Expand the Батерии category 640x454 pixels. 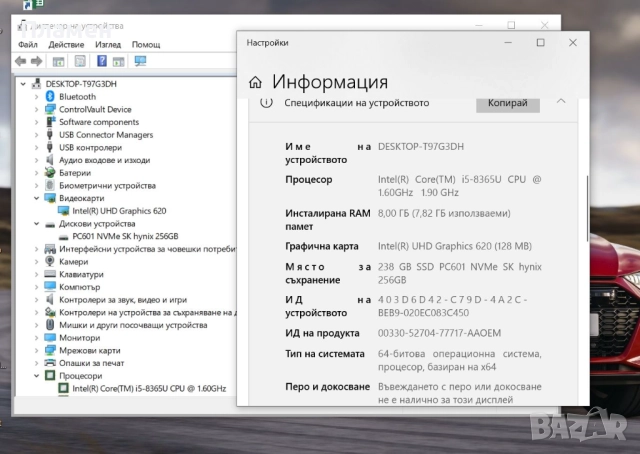[x=38, y=173]
